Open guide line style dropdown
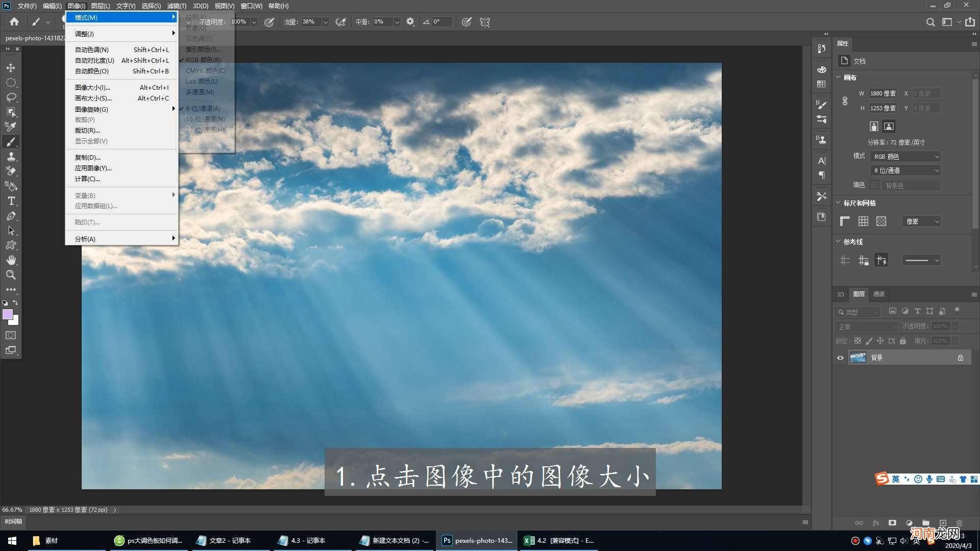980x551 pixels. (x=921, y=260)
